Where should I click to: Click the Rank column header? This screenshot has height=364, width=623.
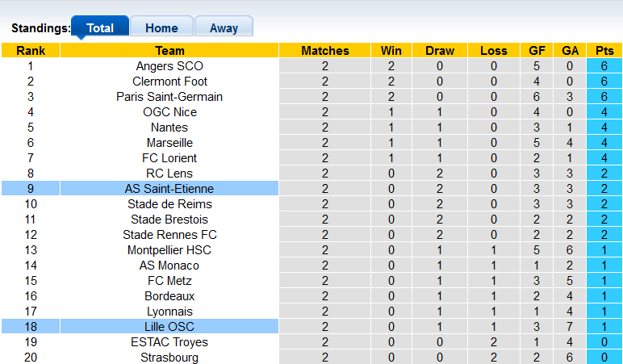(x=31, y=51)
